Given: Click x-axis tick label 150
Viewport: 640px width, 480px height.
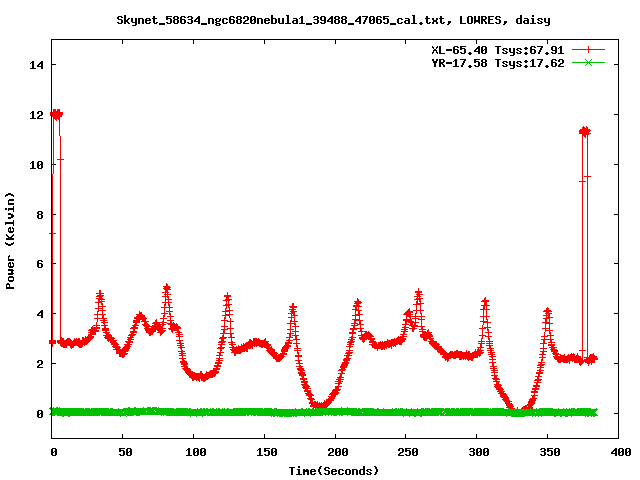Looking at the screenshot, I should (267, 452).
